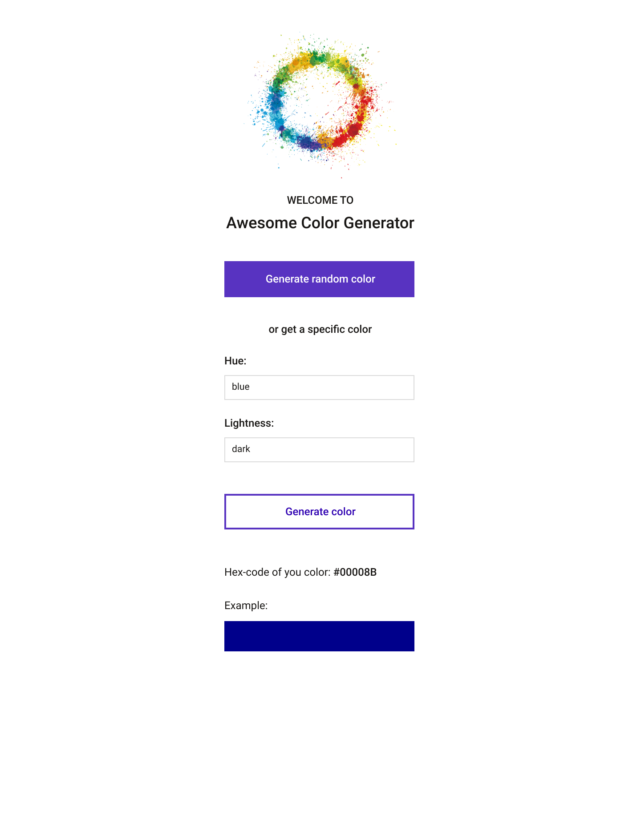Click the Generate random color button
The width and height of the screenshot is (641, 840).
coord(319,279)
